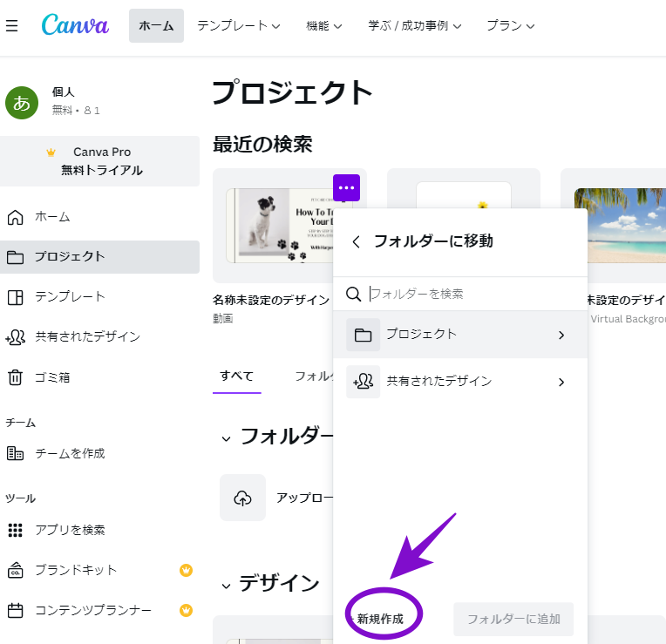Expand 共有されたデザイン chevron in popup
666x644 pixels.
pos(561,382)
